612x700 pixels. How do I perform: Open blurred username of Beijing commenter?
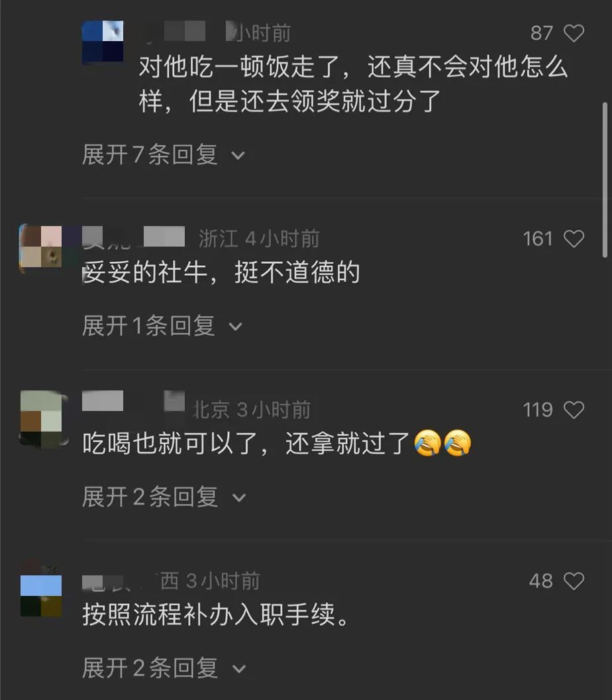pos(133,400)
